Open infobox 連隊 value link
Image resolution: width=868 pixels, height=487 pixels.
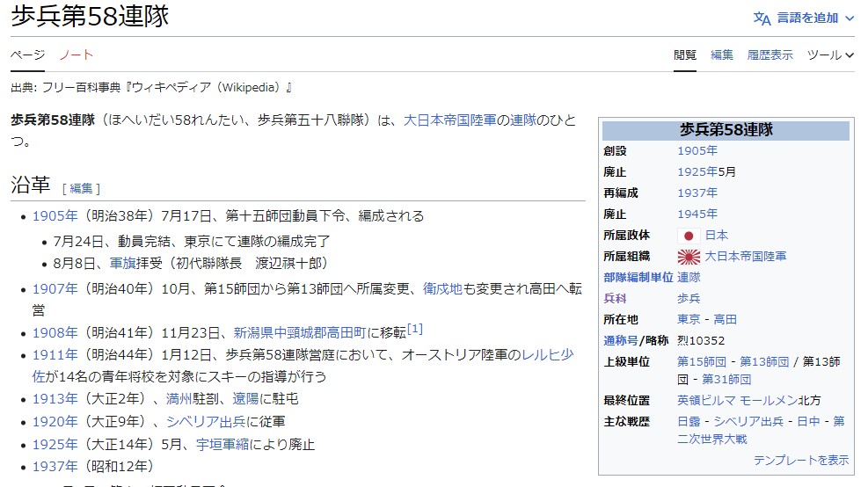tap(689, 277)
